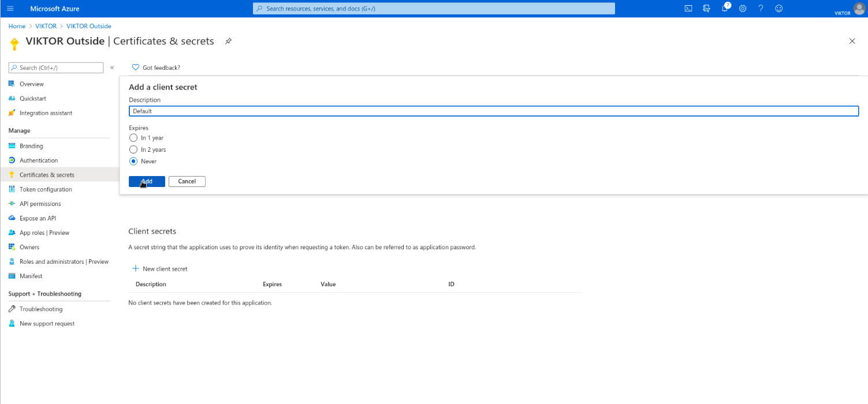Collapse the left sidebar menu
Image resolution: width=868 pixels, height=404 pixels.
click(x=112, y=68)
